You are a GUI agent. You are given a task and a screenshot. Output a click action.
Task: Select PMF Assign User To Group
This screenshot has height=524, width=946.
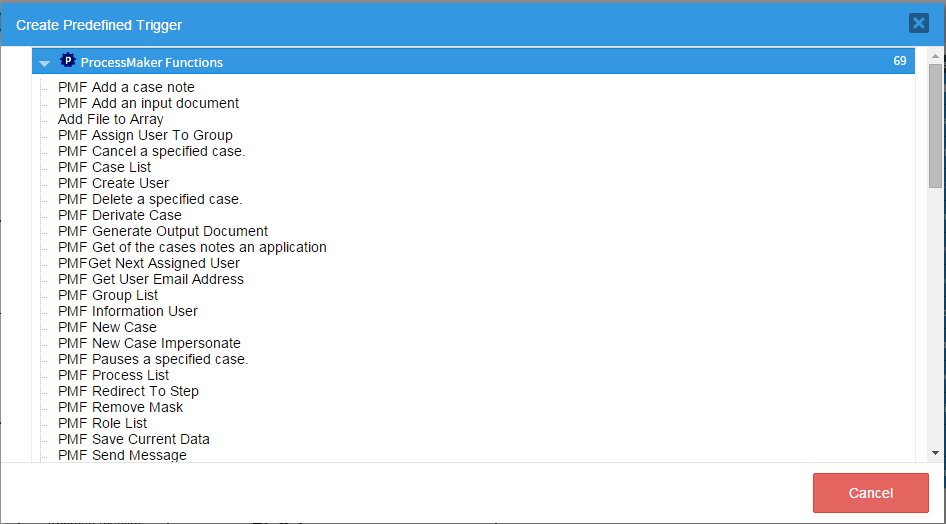pyautogui.click(x=145, y=135)
